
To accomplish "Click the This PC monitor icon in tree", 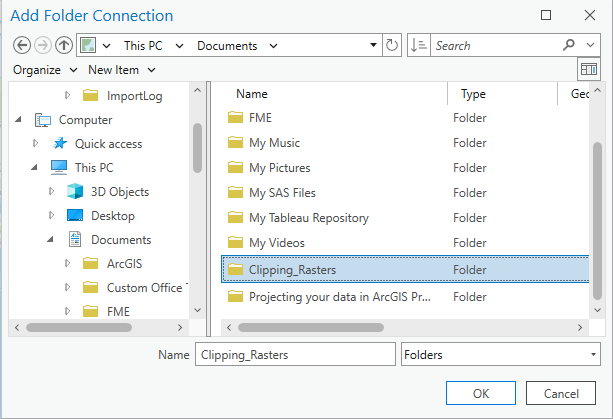I will click(x=59, y=167).
